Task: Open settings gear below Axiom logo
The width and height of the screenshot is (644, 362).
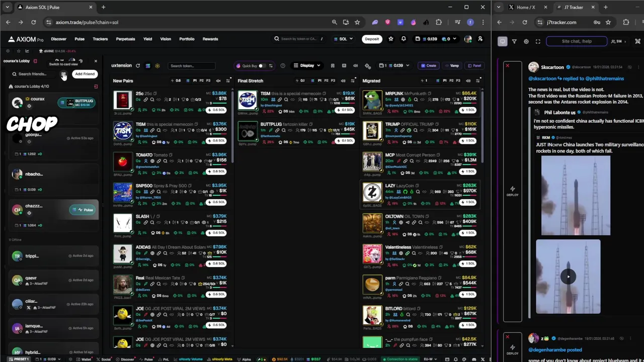Action: click(x=8, y=51)
